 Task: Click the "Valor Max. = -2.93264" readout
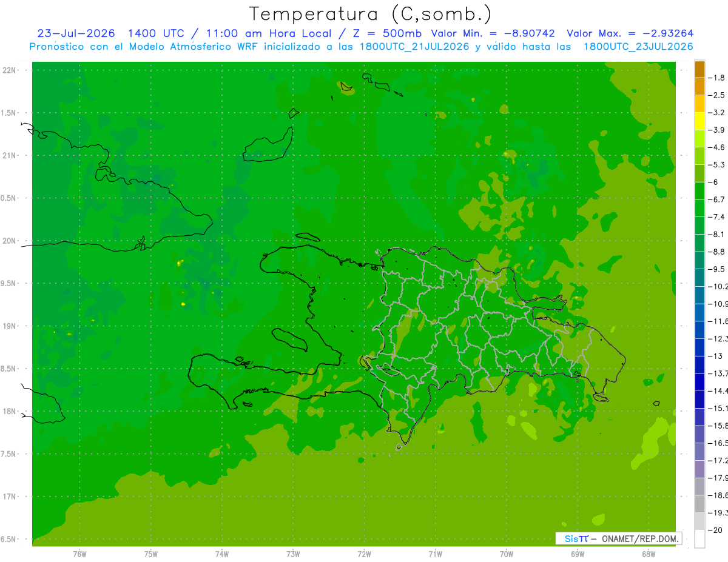(630, 33)
